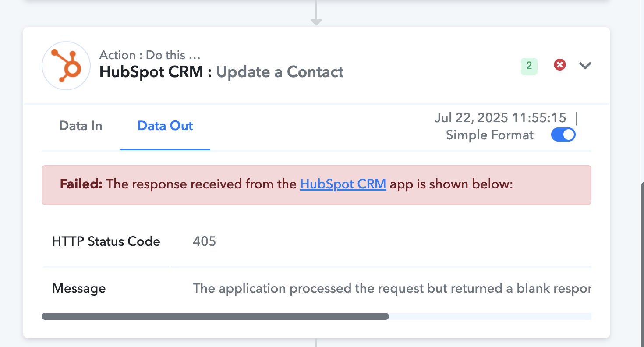The image size is (644, 347).
Task: Collapse the HubSpot CRM action with chevron
Action: [x=585, y=66]
